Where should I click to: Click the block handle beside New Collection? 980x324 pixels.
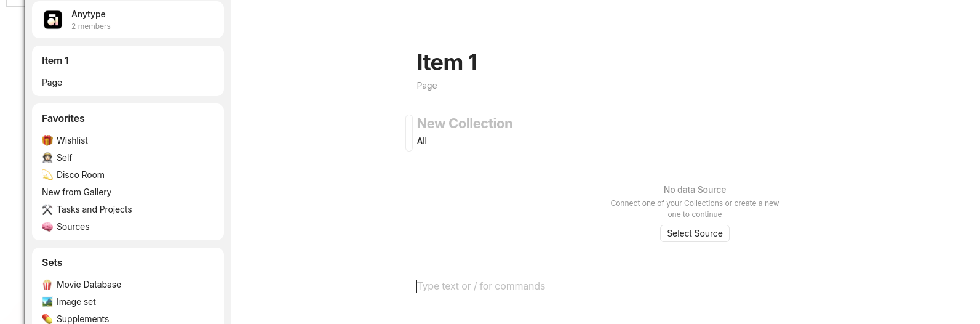tap(409, 132)
